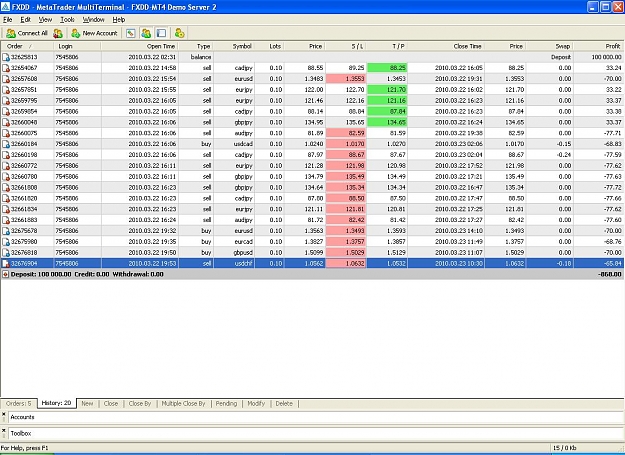Viewport: 625px width, 455px height.
Task: Open the Tools menu
Action: pos(67,20)
